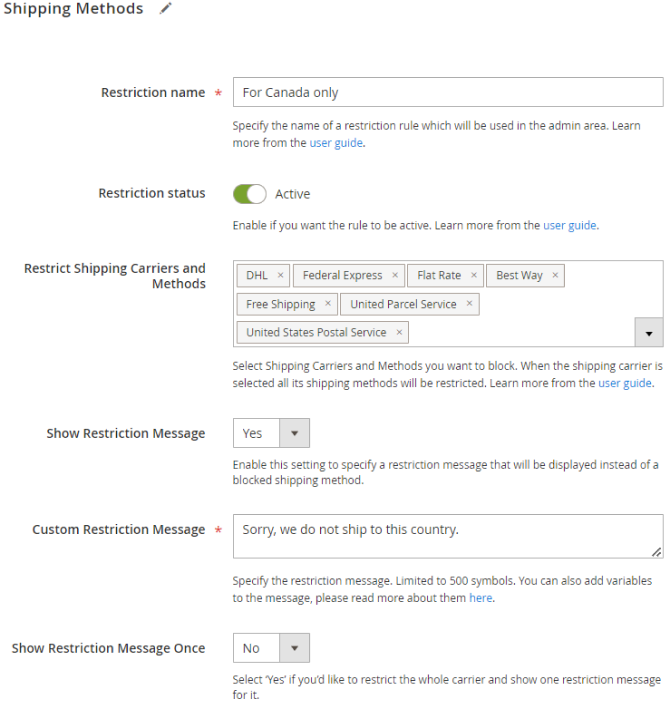Click into the Restriction name field
Image resolution: width=670 pixels, height=706 pixels.
coord(447,92)
